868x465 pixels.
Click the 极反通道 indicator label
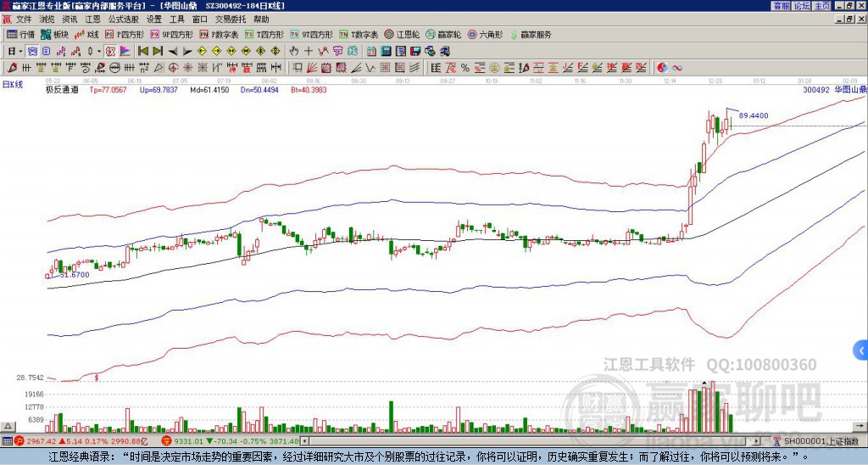pyautogui.click(x=62, y=89)
